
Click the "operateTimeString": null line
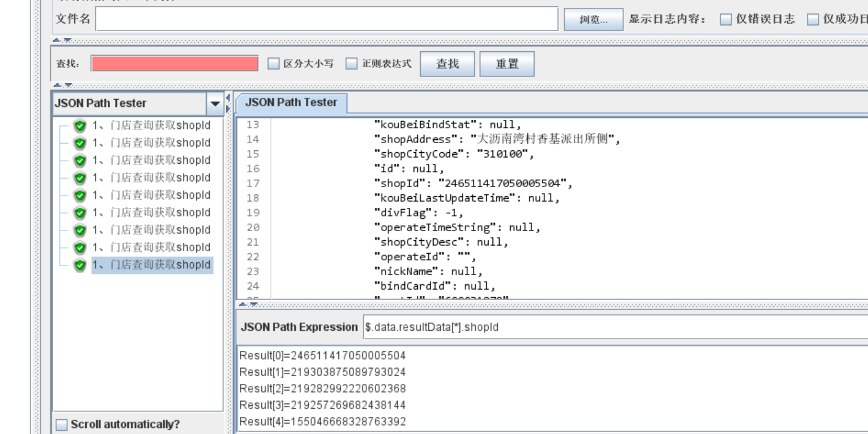(x=457, y=227)
